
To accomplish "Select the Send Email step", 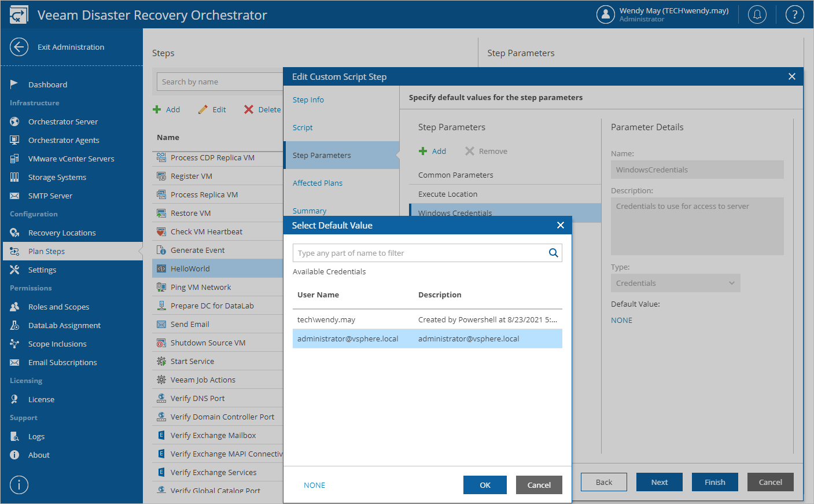I will pyautogui.click(x=218, y=324).
